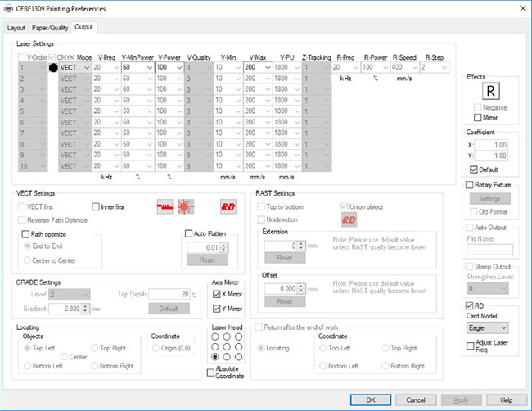This screenshot has width=532, height=411.
Task: Click the X coefficient input field
Action: coord(491,145)
